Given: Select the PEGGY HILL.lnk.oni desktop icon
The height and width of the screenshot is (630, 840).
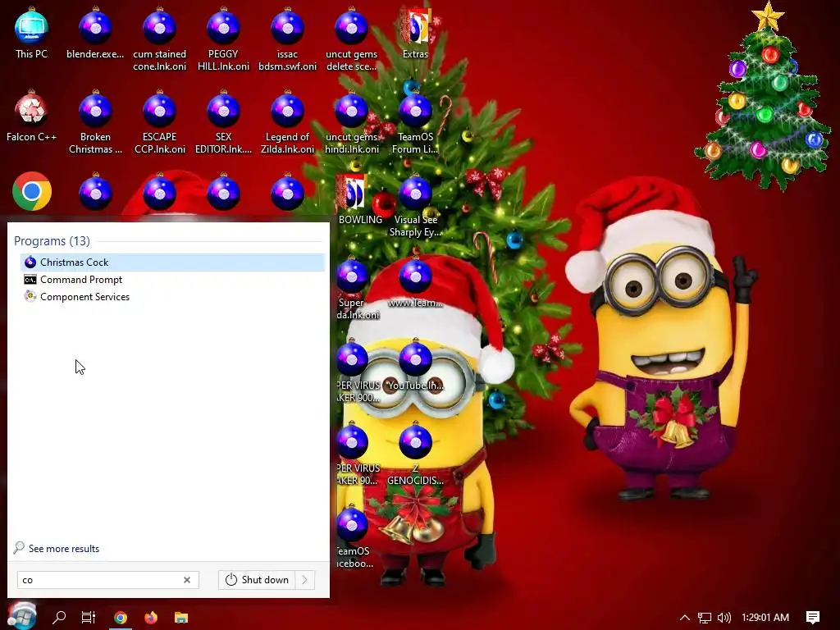Looking at the screenshot, I should coord(223,39).
